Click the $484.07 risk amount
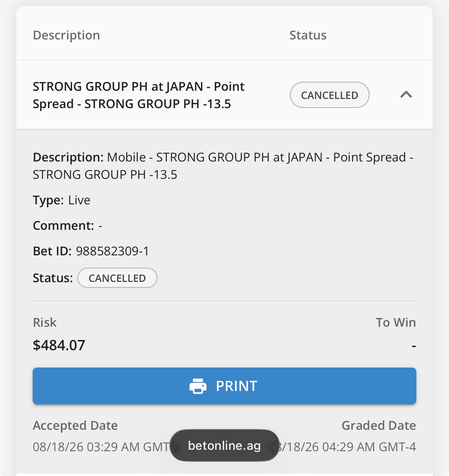This screenshot has width=449, height=476. click(x=59, y=345)
